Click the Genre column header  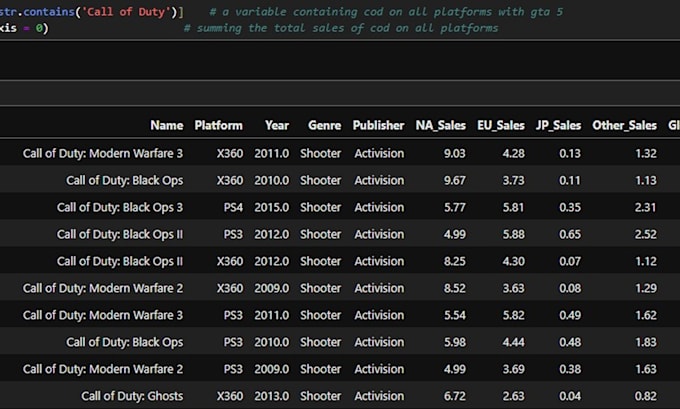(x=324, y=125)
